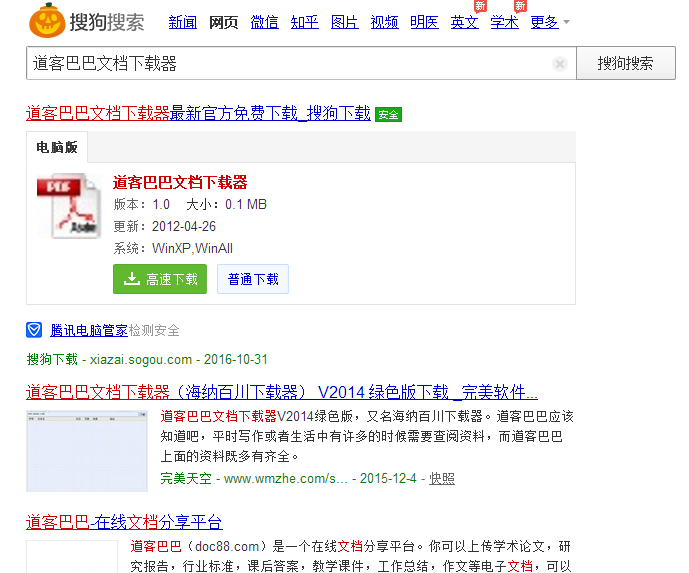Select the 网页 tab
689x573 pixels.
[x=224, y=22]
